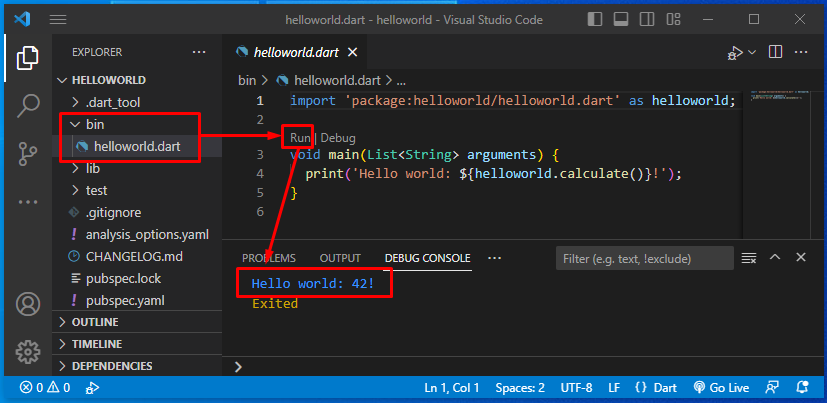Open editor More Actions ellipsis
The image size is (827, 403).
click(801, 52)
